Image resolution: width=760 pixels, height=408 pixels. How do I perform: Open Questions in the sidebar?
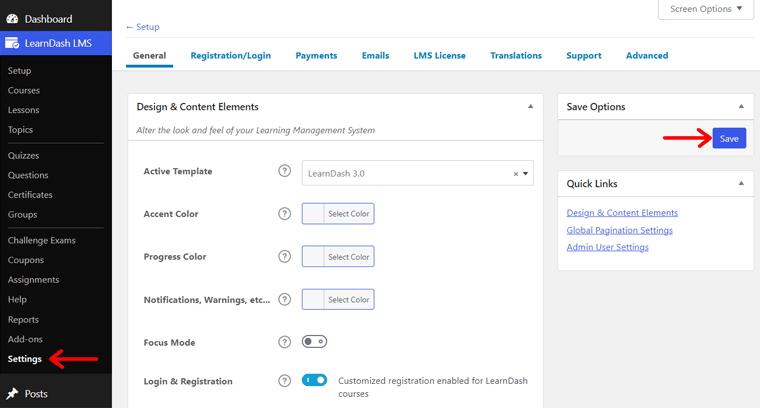[x=28, y=175]
